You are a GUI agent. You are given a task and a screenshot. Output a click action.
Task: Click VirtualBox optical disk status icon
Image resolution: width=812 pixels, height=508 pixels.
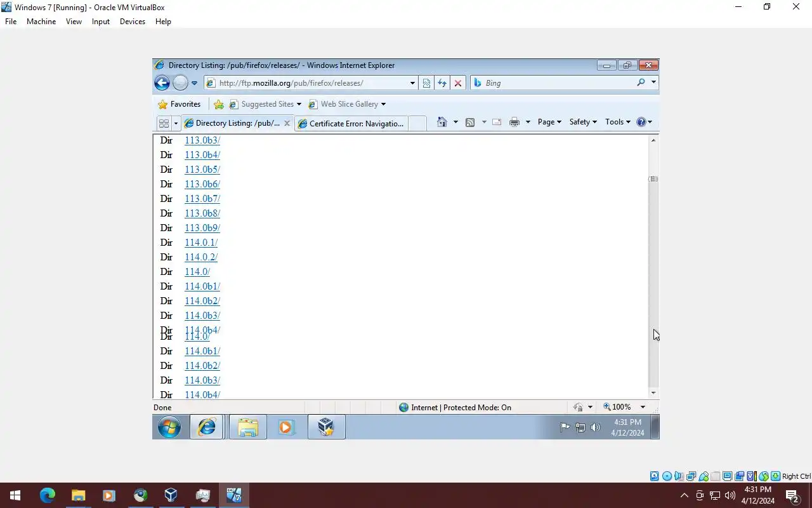point(667,476)
